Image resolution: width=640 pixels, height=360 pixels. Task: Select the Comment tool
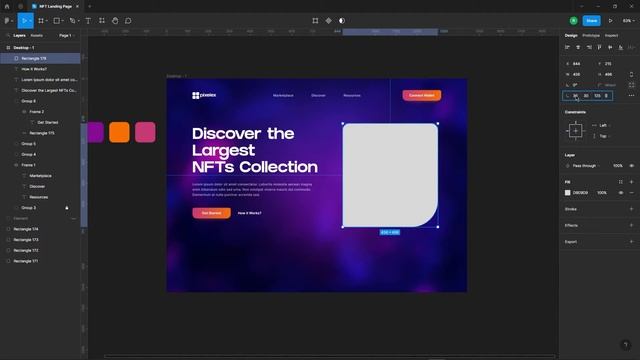[x=128, y=21]
